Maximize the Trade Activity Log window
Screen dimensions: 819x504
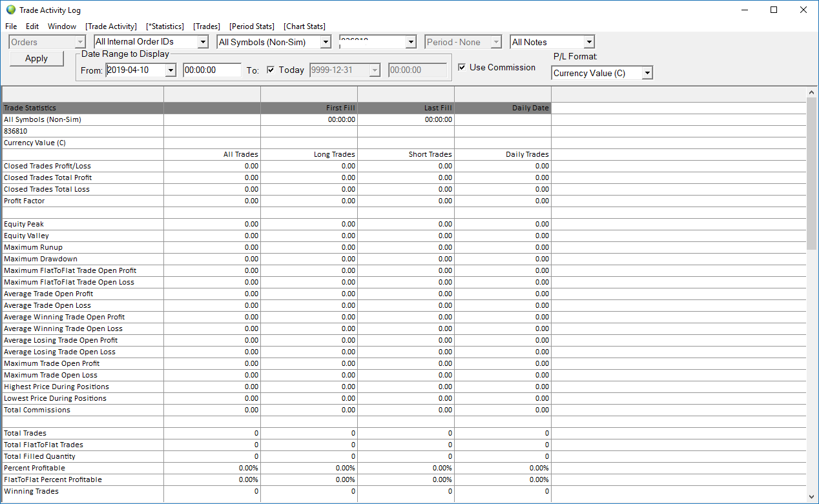[774, 10]
